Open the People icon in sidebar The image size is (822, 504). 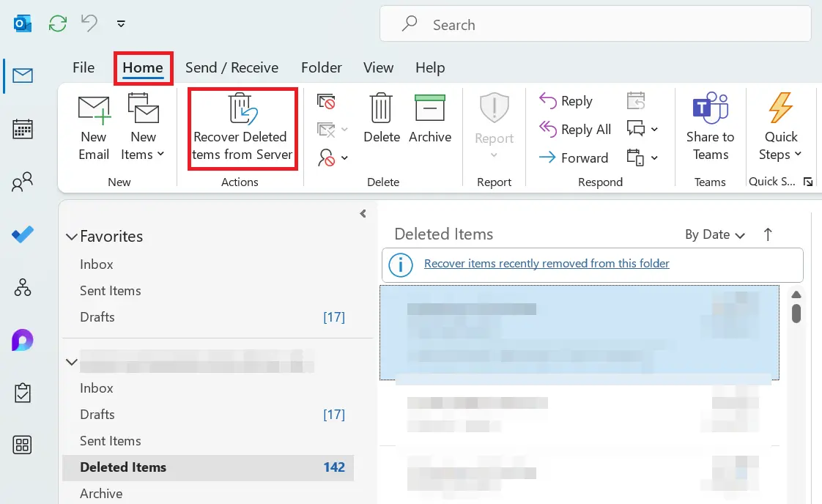pos(22,182)
